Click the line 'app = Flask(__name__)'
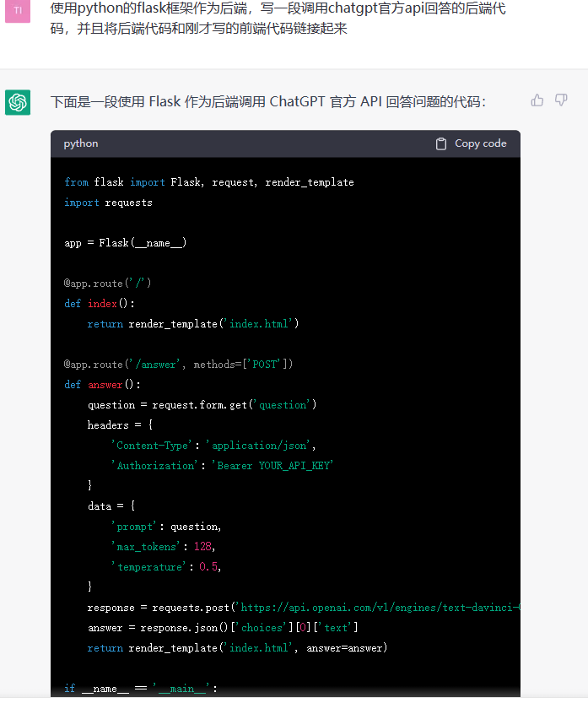The width and height of the screenshot is (588, 703). (x=125, y=243)
